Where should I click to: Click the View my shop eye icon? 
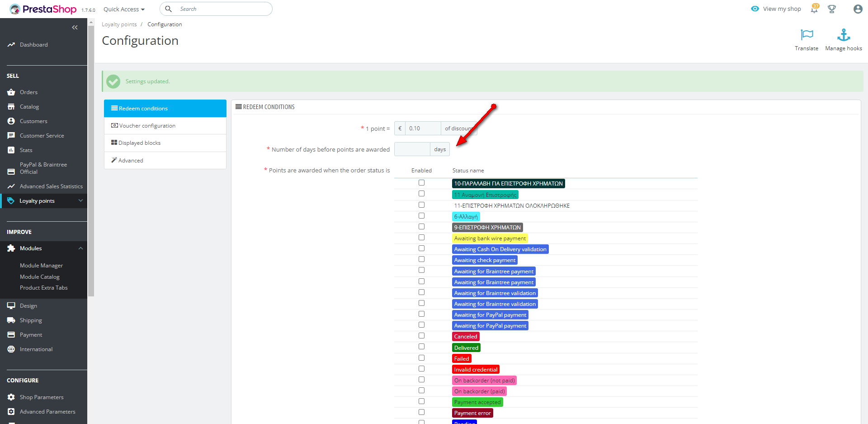click(x=755, y=9)
